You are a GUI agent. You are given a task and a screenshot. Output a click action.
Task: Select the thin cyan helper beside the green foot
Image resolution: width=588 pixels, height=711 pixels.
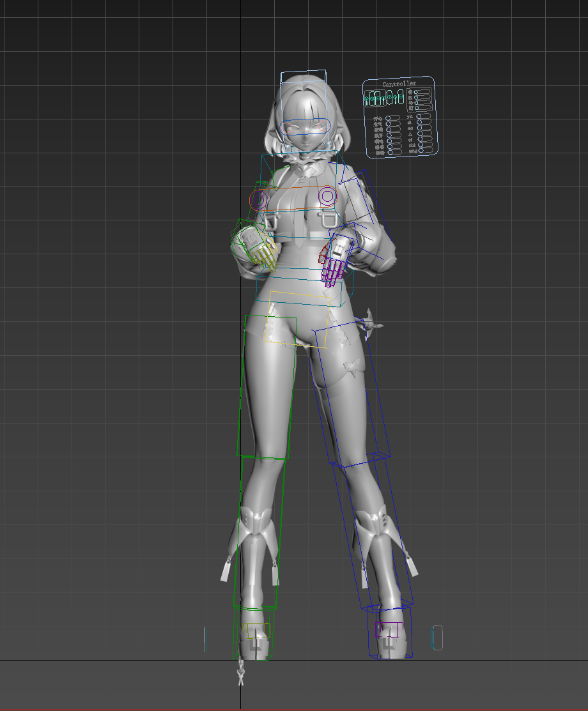[x=205, y=639]
